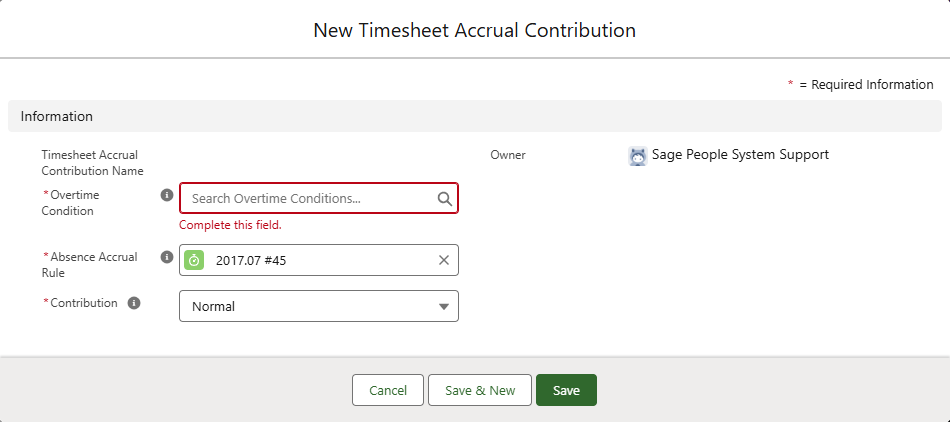The image size is (950, 422).
Task: Click the Absence Accrual Rule info icon
Action: pyautogui.click(x=167, y=257)
